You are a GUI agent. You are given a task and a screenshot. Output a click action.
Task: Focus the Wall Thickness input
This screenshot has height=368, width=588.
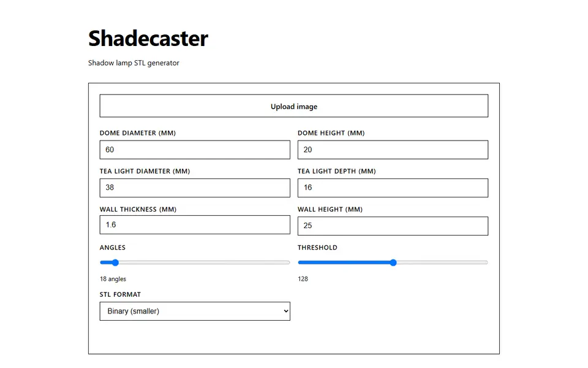click(195, 225)
